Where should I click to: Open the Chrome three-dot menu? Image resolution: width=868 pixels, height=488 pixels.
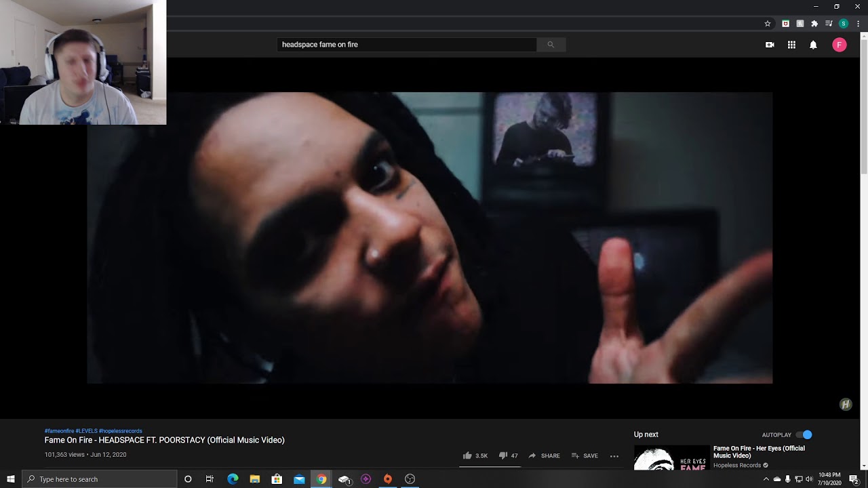[x=858, y=24]
